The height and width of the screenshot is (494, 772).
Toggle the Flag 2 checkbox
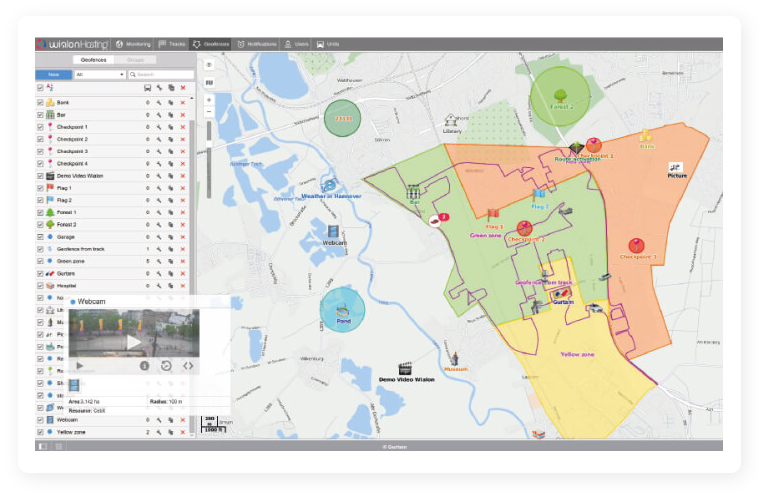tap(40, 200)
